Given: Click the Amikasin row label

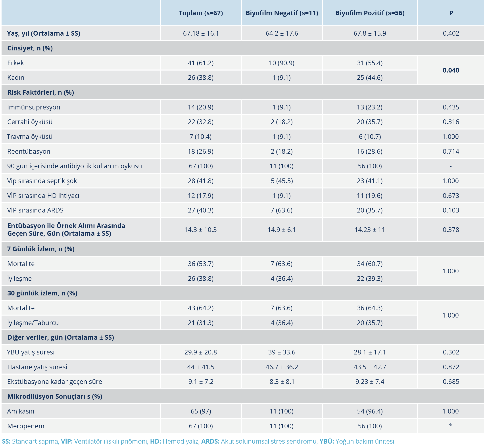Looking at the screenshot, I should [21, 411].
